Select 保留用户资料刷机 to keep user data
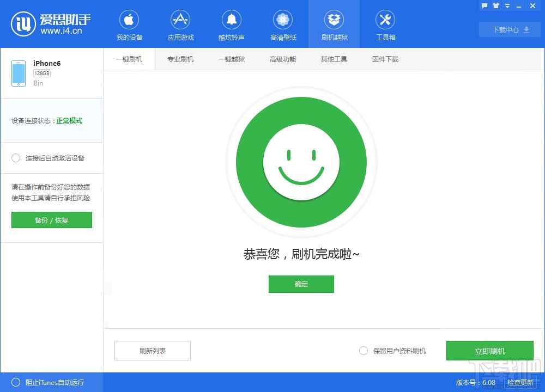 [x=363, y=351]
